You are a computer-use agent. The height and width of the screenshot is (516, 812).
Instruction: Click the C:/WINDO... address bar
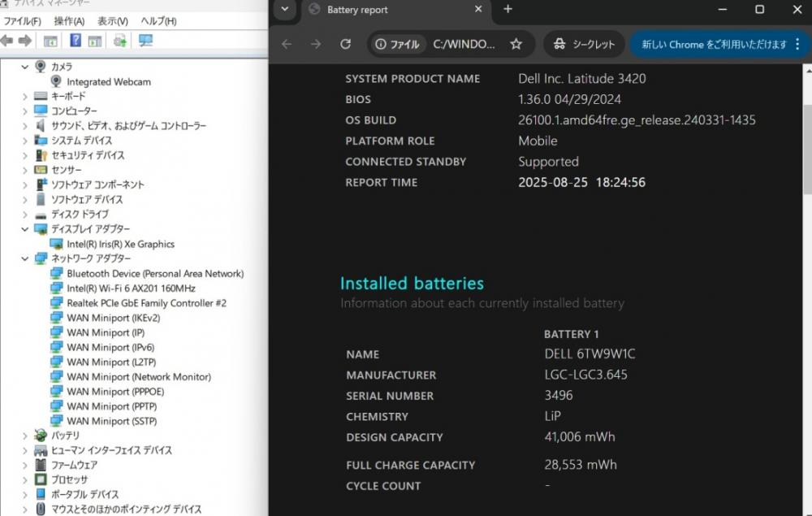click(x=464, y=45)
